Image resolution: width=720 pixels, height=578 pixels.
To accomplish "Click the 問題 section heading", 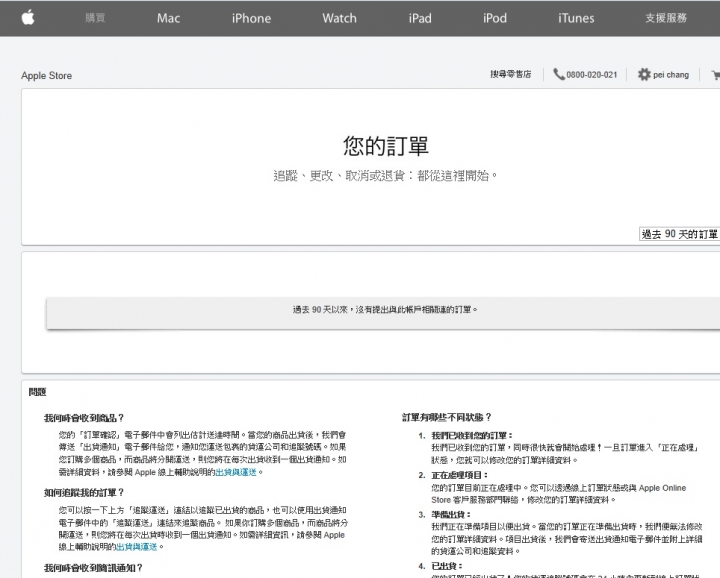I will [38, 392].
